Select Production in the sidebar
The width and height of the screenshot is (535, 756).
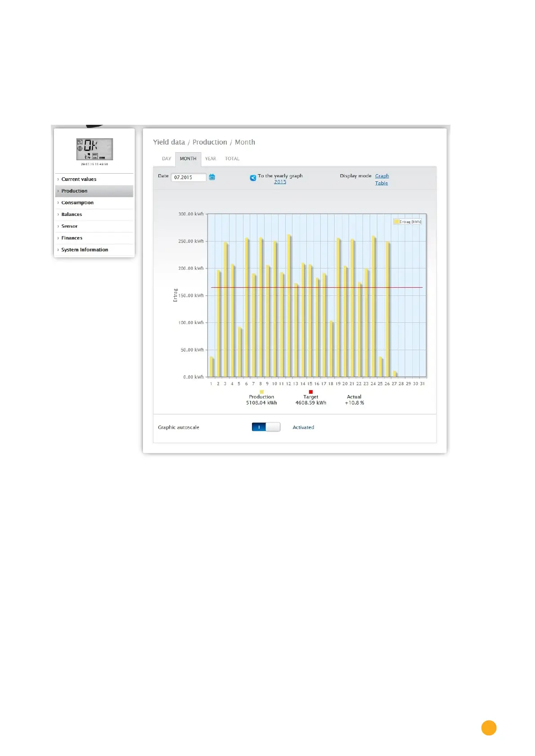(x=94, y=191)
